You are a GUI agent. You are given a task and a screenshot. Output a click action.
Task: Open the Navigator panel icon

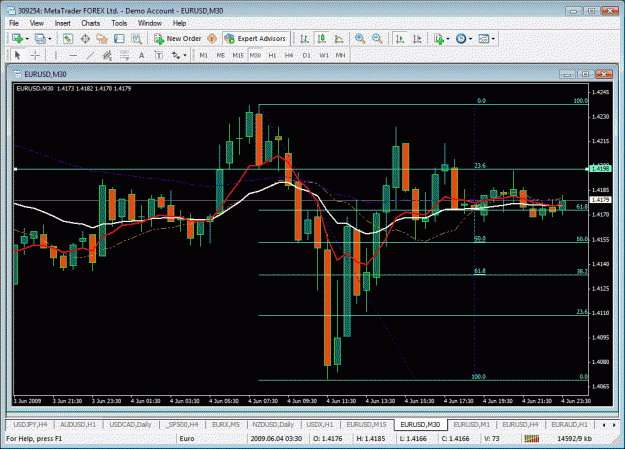point(102,39)
